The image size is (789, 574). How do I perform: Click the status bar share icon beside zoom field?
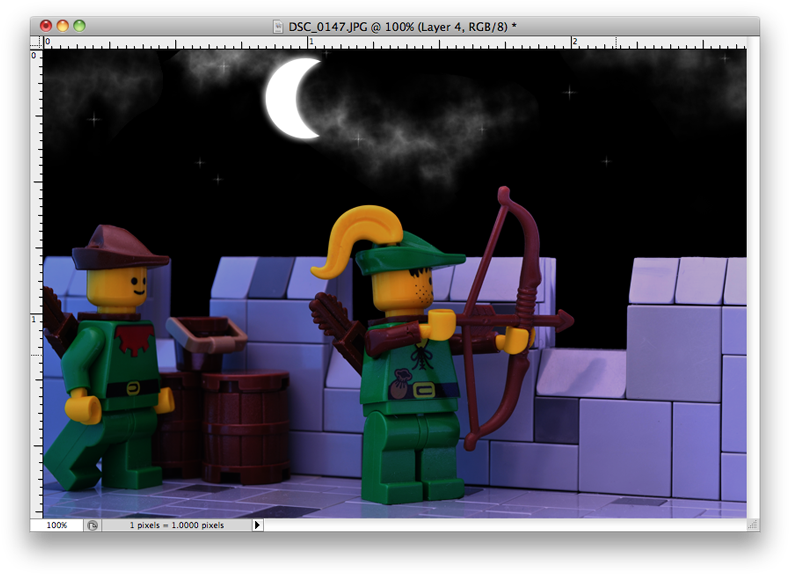pos(93,525)
